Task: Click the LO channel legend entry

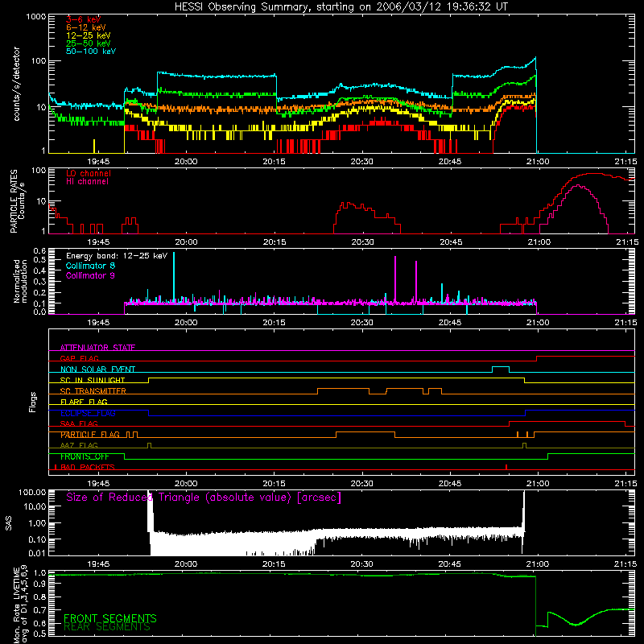Action: coord(89,173)
